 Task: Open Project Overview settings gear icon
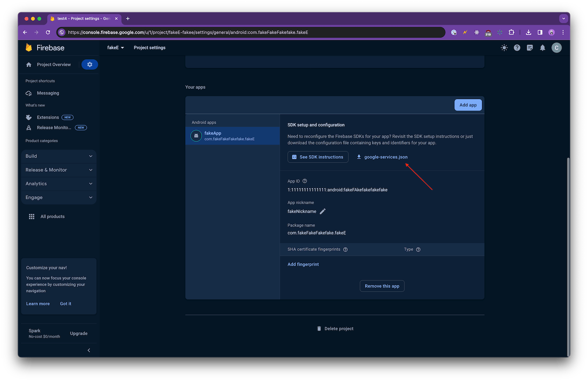(89, 64)
